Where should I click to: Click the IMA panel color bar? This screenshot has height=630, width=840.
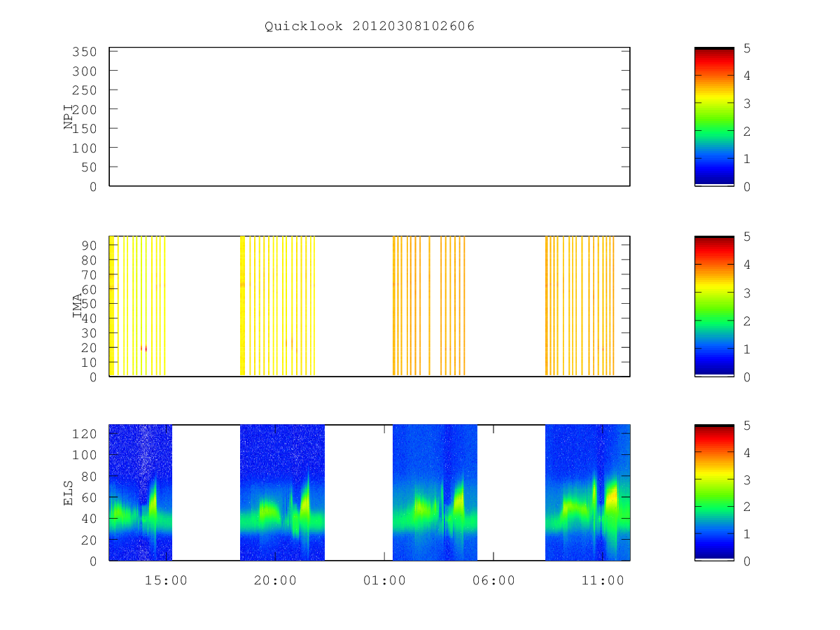tap(714, 307)
